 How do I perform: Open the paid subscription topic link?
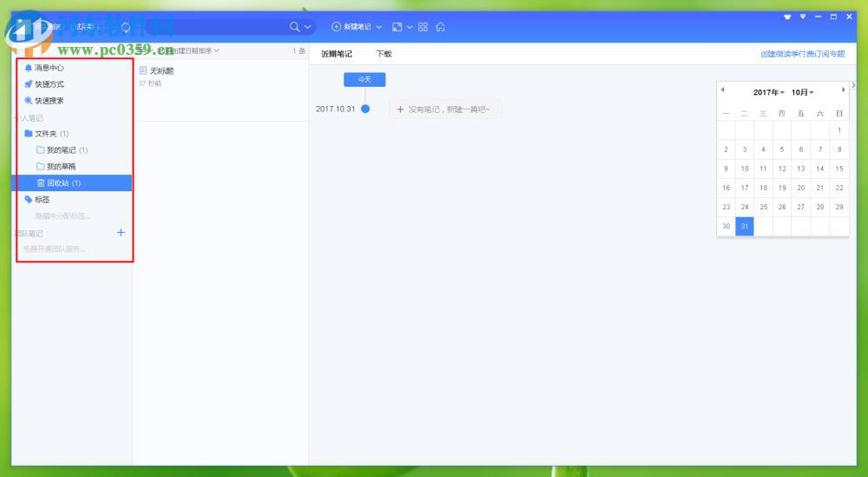tap(803, 54)
